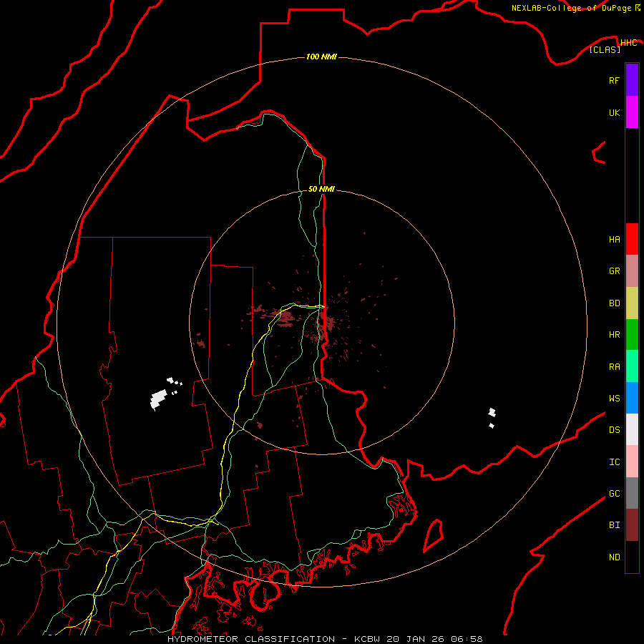Click the GC gray legend swatch
This screenshot has width=644, height=644.
(632, 493)
